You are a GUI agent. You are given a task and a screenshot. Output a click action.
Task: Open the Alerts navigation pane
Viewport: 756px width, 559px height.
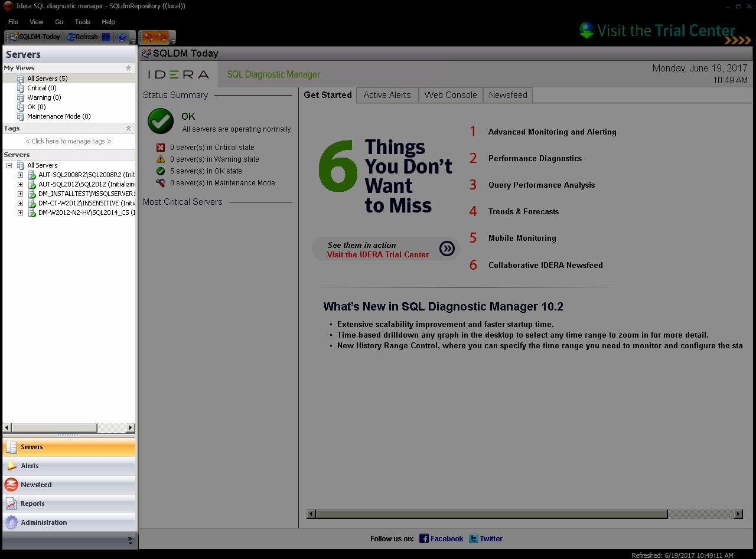point(69,466)
